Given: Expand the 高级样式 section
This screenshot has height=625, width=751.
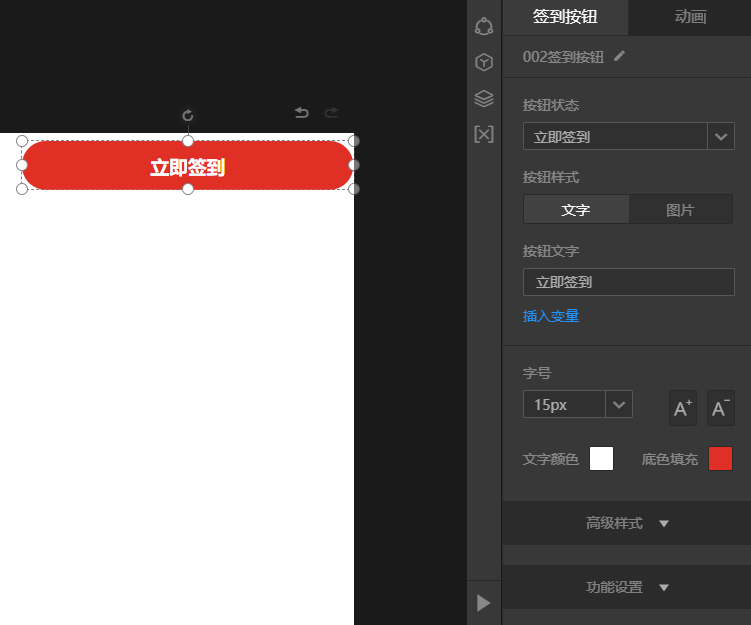Looking at the screenshot, I should click(626, 523).
